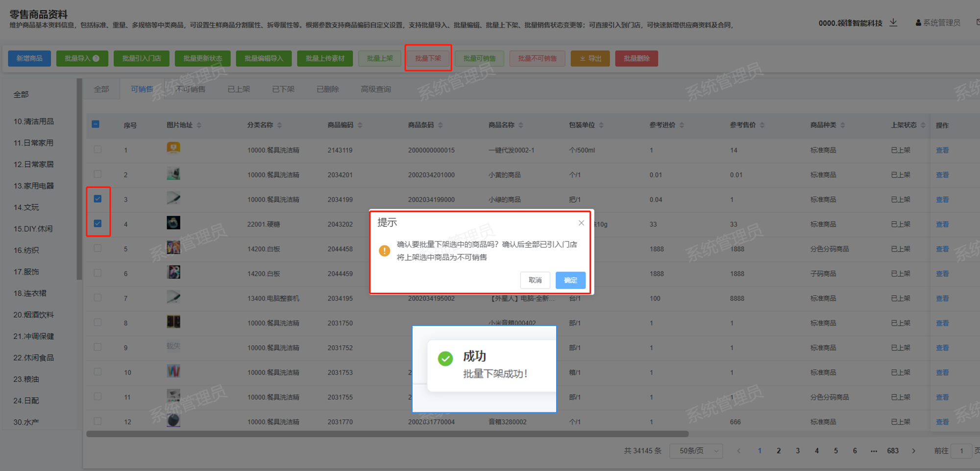This screenshot has height=471, width=980.
Task: Click sort icon for 参考进价 column
Action: click(x=682, y=125)
